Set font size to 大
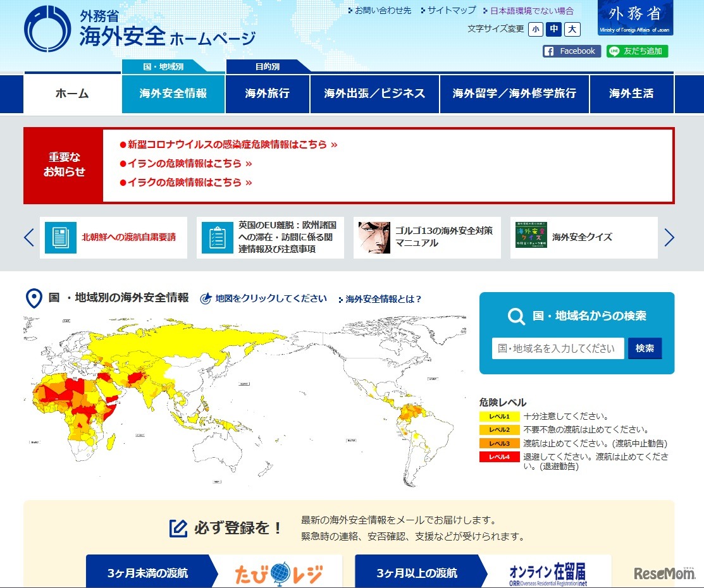Screen dimensions: 704x588 [x=571, y=29]
